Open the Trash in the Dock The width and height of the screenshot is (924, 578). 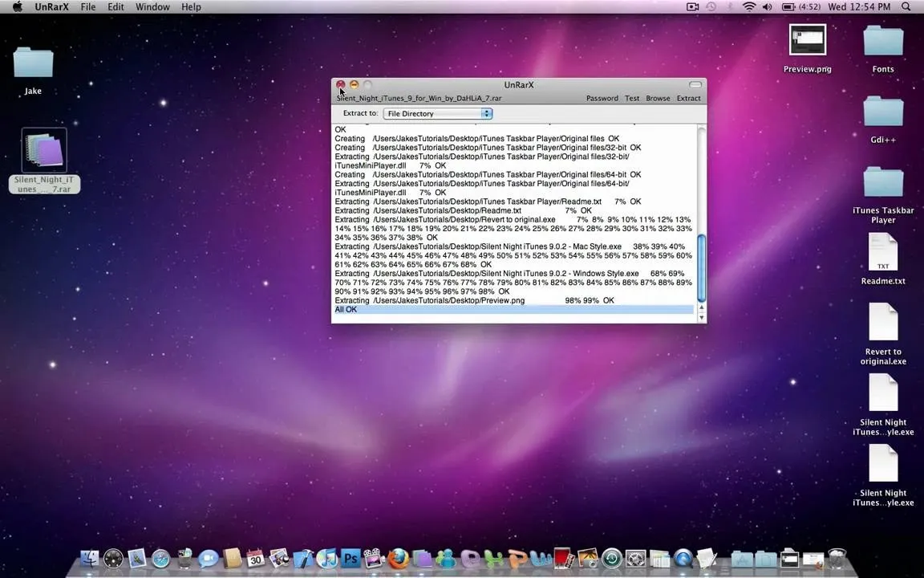pos(837,558)
